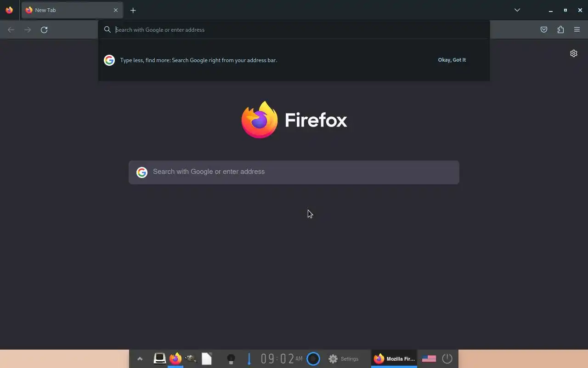Open the Firefox hamburger application menu
The image size is (588, 368).
577,29
